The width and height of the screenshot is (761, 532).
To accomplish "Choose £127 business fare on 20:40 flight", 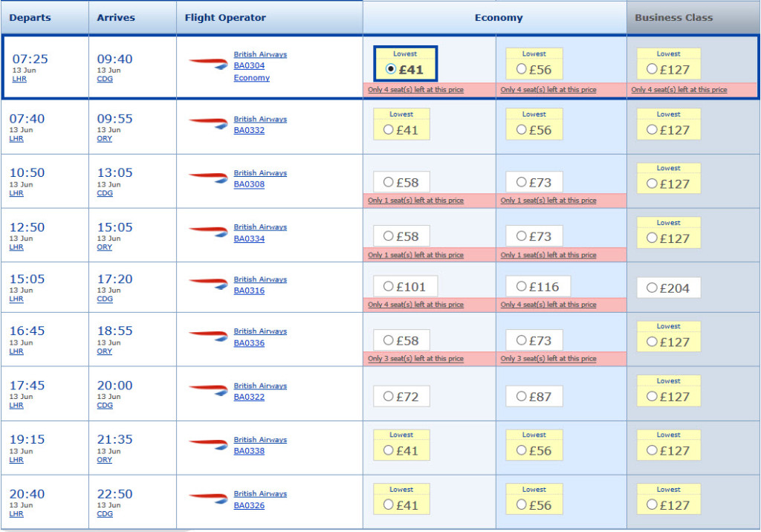I will point(652,505).
